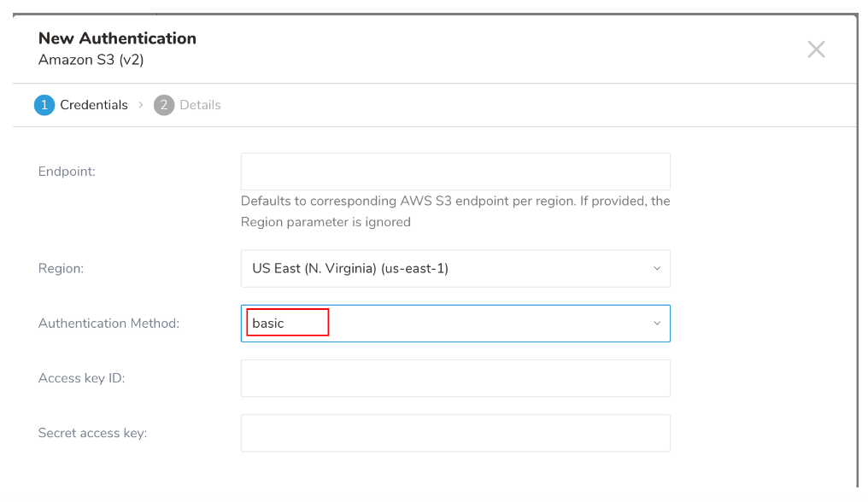
Task: Click the Endpoint help text about AWS S3
Action: coord(455,212)
